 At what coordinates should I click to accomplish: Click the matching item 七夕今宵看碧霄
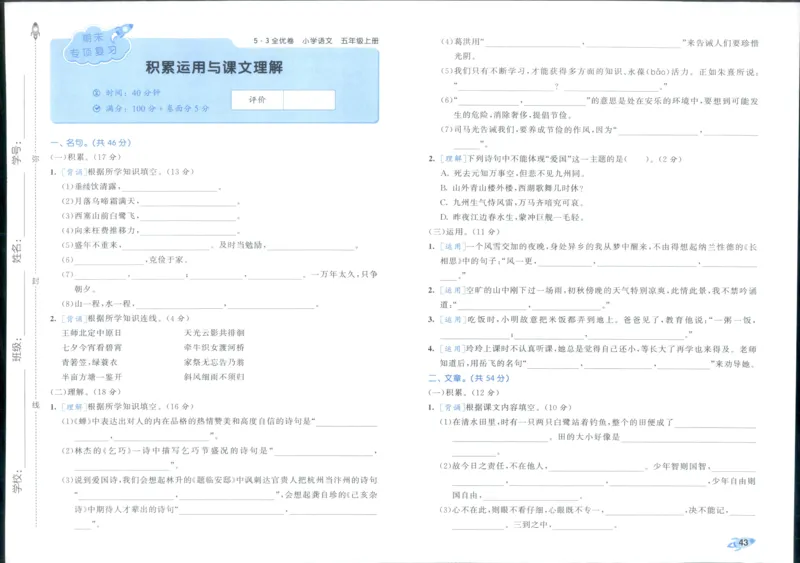92,348
